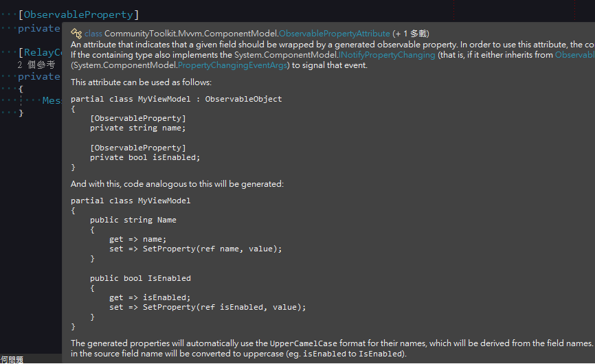
Task: Click 'public bool IsEnabled' in generated code
Action: (140, 278)
